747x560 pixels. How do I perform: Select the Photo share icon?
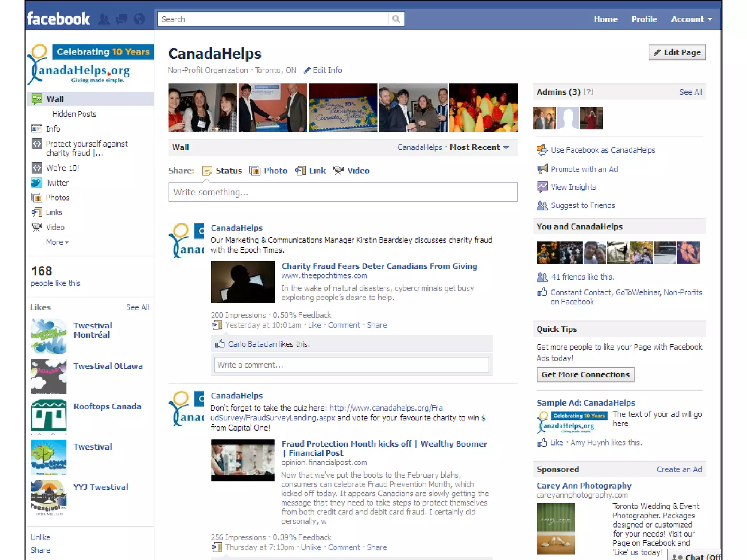tap(255, 171)
